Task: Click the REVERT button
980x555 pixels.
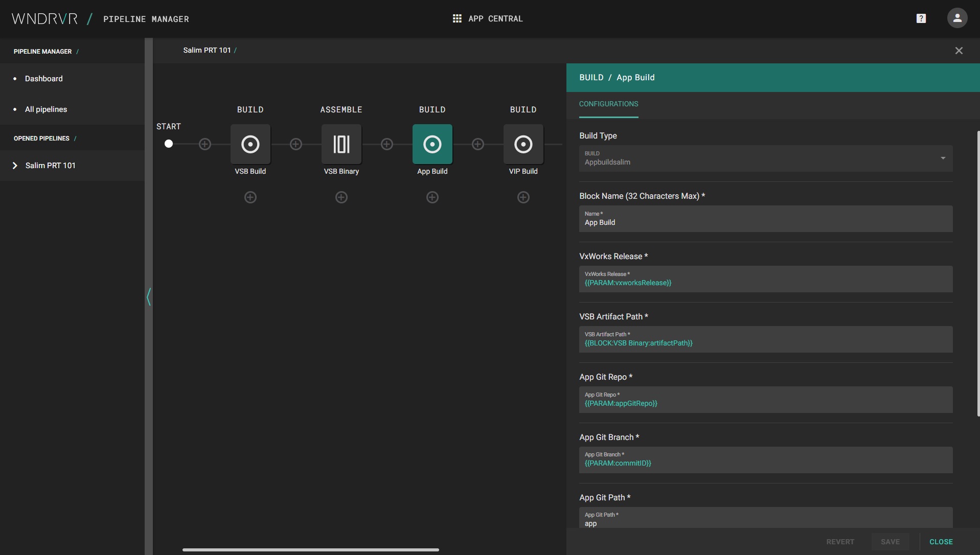Action: pyautogui.click(x=840, y=542)
